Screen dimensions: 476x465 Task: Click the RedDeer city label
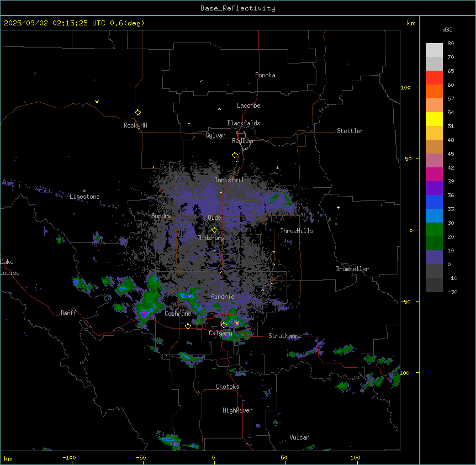tap(243, 141)
